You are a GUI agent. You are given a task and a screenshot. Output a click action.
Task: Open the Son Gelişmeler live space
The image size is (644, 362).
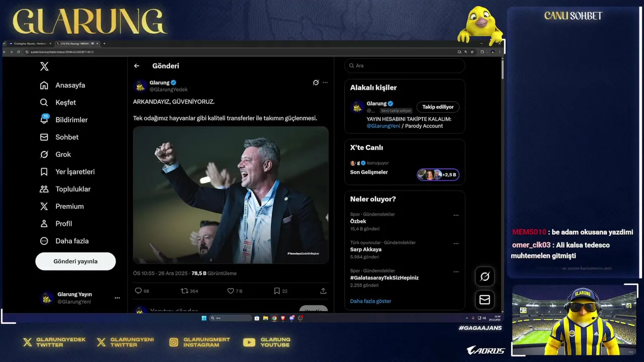coord(369,172)
